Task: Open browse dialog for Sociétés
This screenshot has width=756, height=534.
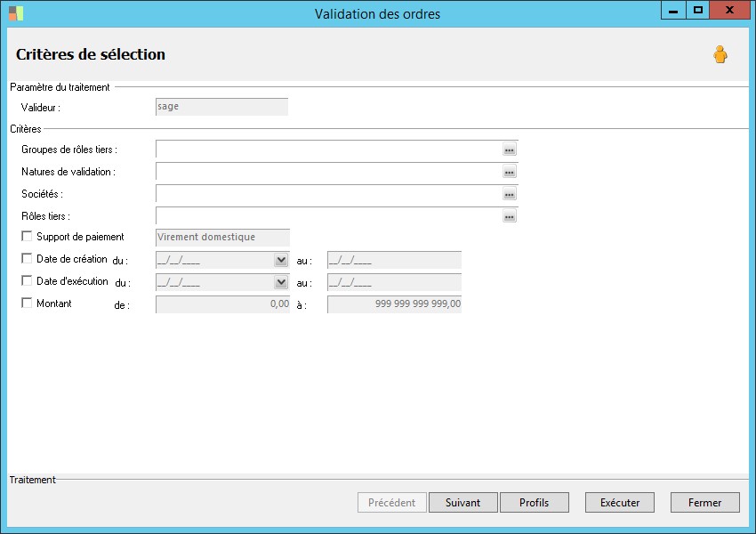Action: point(509,194)
